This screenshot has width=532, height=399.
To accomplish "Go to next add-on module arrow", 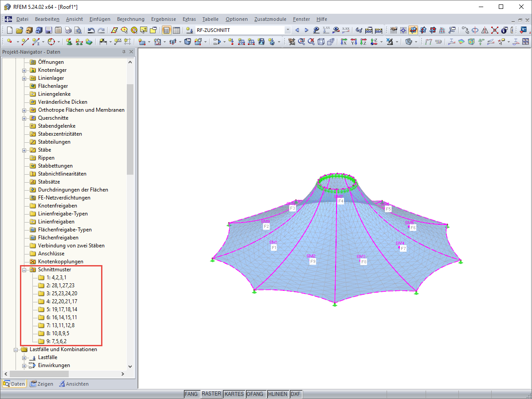I will tap(306, 30).
